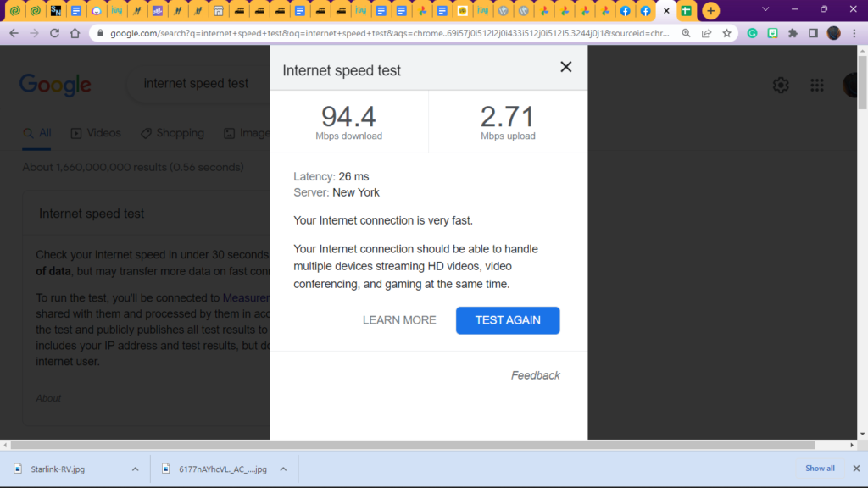Click the browser Forward arrow
Viewport: 868px width, 488px height.
point(34,33)
